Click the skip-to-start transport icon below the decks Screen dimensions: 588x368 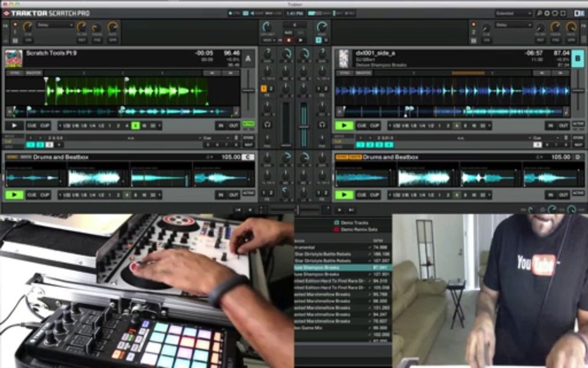238,210
